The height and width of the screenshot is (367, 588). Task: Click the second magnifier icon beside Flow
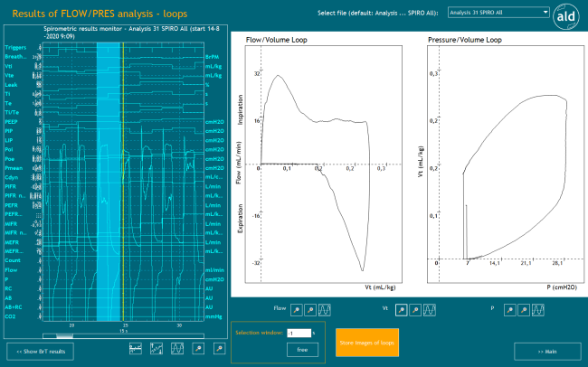[308, 308]
